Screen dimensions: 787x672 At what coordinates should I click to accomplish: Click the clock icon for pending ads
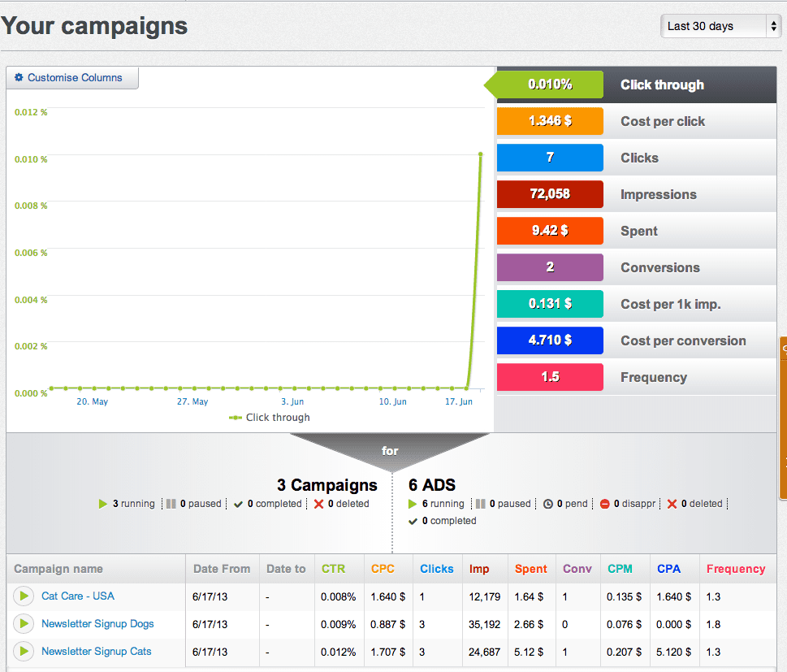pos(548,504)
